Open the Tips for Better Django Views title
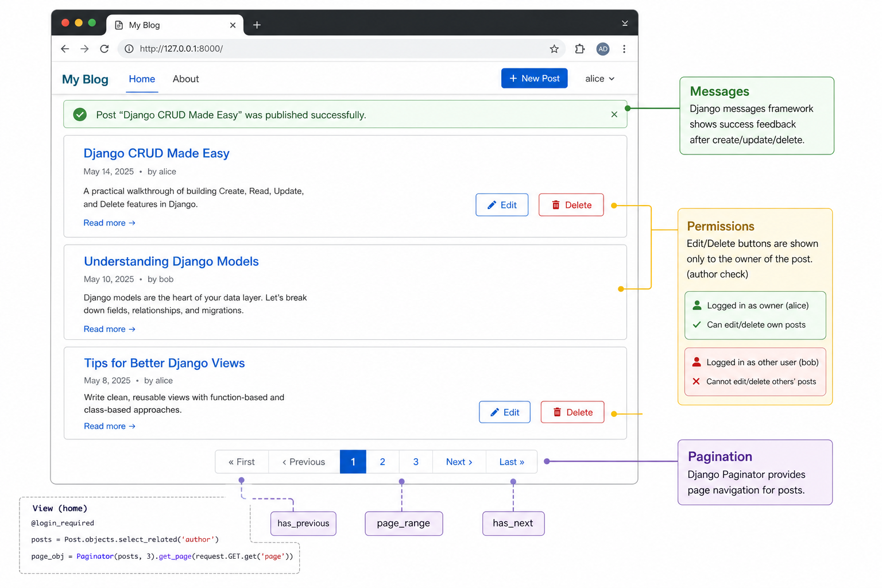882x588 pixels. click(x=164, y=363)
